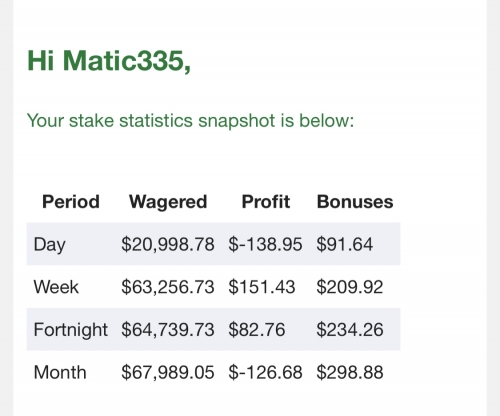
Task: Click the Day wagered amount $20,998.78
Action: click(x=168, y=244)
